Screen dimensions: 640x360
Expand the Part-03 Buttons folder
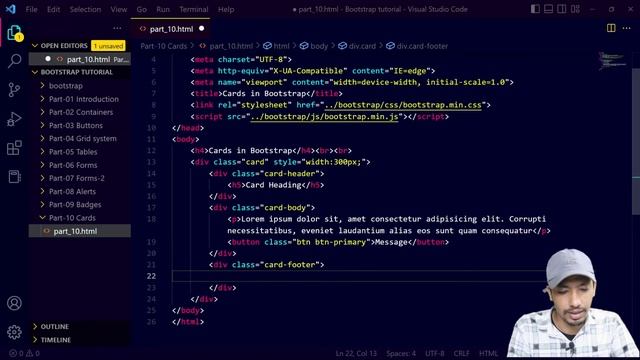click(x=76, y=125)
